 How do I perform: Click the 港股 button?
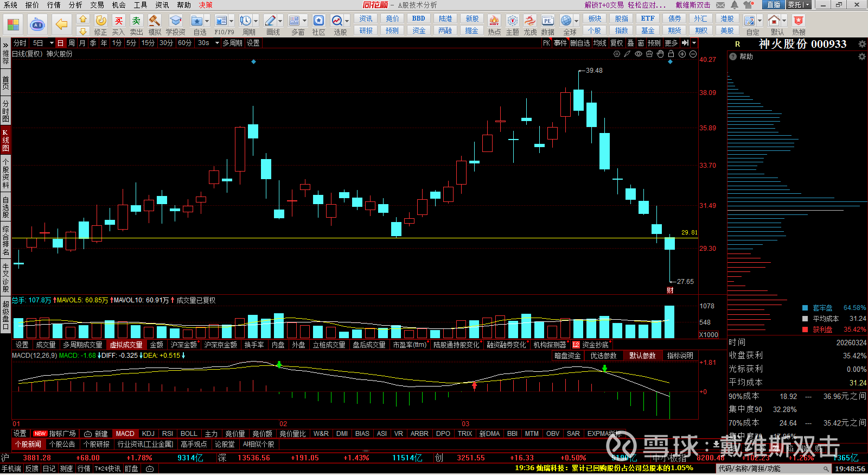(x=727, y=18)
